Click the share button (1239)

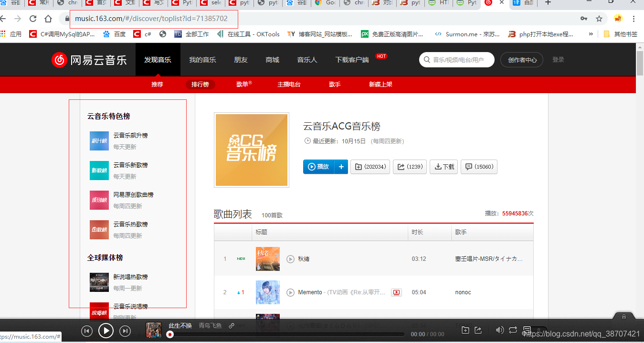[x=410, y=167]
